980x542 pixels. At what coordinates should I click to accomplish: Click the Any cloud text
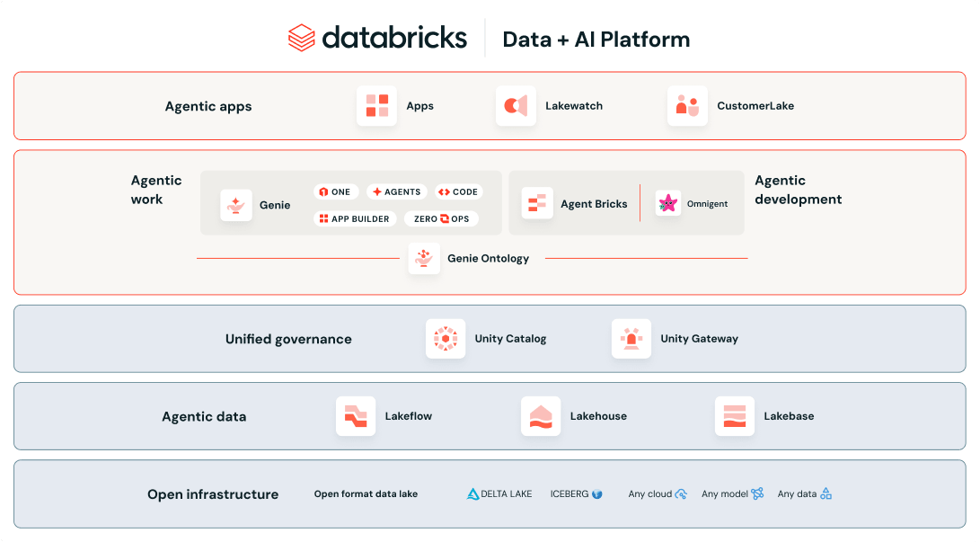click(650, 493)
